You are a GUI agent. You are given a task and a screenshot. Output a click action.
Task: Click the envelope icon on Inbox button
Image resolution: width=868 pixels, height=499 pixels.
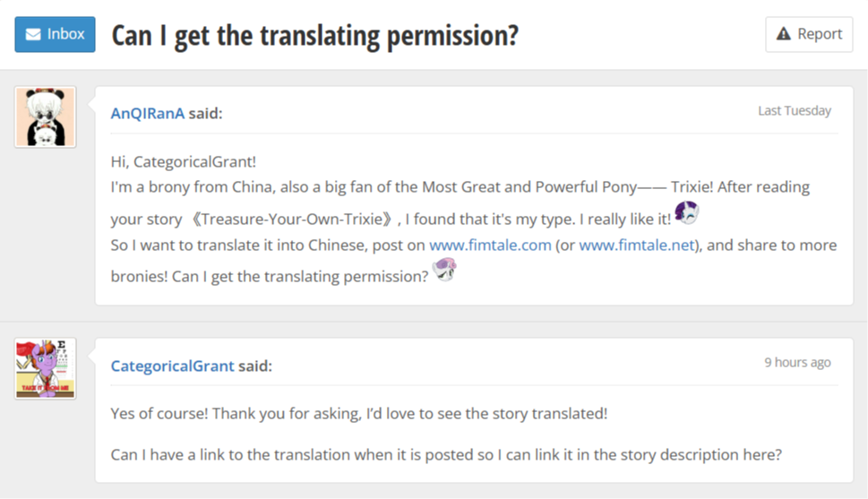[x=33, y=35]
